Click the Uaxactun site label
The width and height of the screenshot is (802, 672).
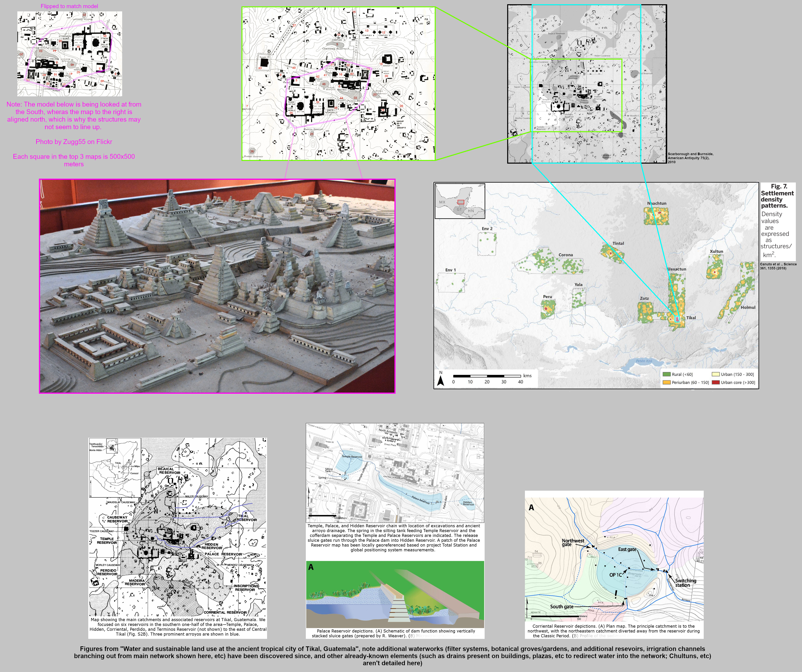(677, 269)
